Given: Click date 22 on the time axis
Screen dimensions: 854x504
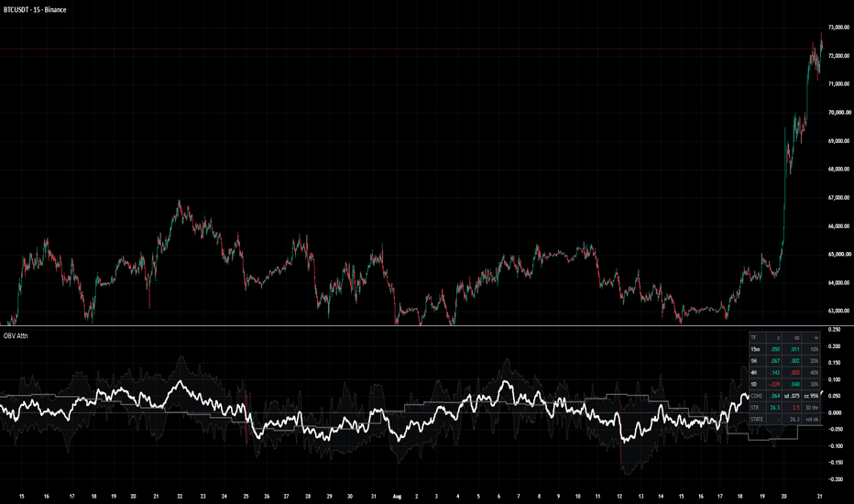Looking at the screenshot, I should click(x=180, y=497).
